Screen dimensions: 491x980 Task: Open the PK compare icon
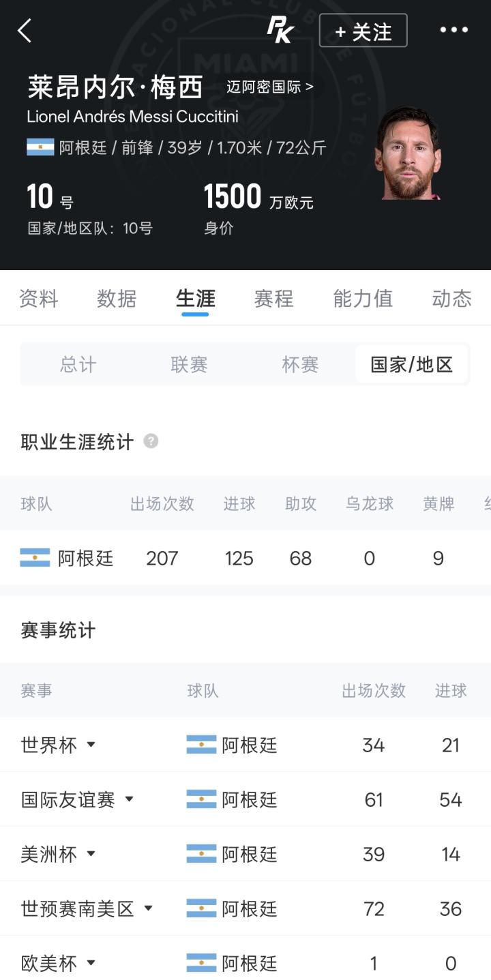coord(280,31)
